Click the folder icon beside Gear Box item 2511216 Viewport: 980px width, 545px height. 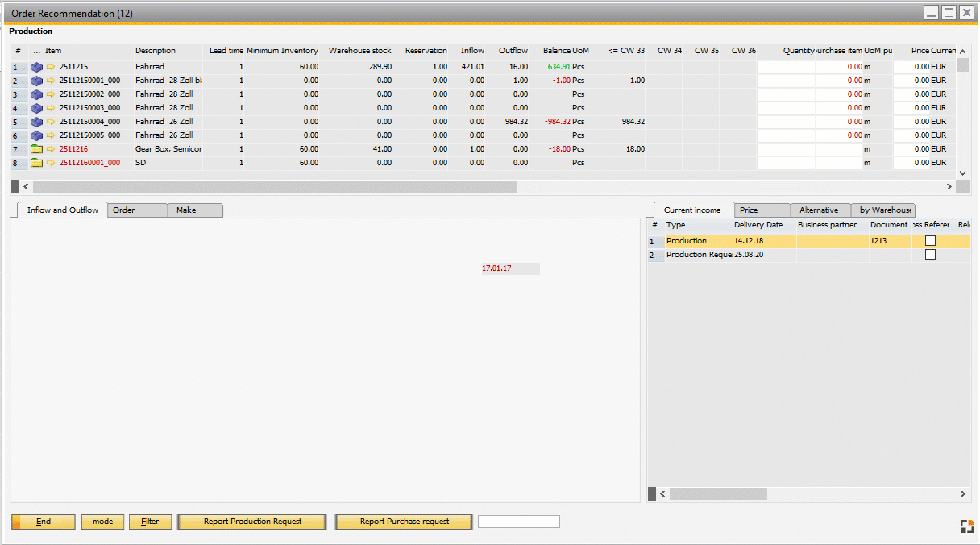click(35, 148)
